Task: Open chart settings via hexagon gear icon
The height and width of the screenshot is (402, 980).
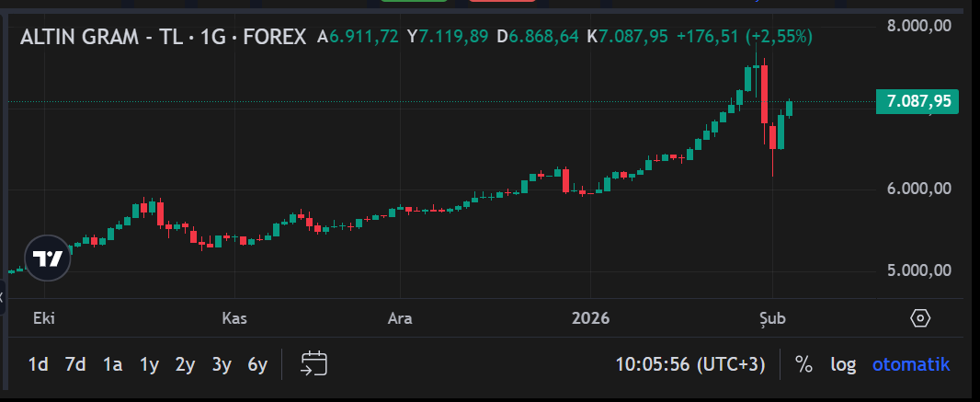Action: pyautogui.click(x=920, y=318)
